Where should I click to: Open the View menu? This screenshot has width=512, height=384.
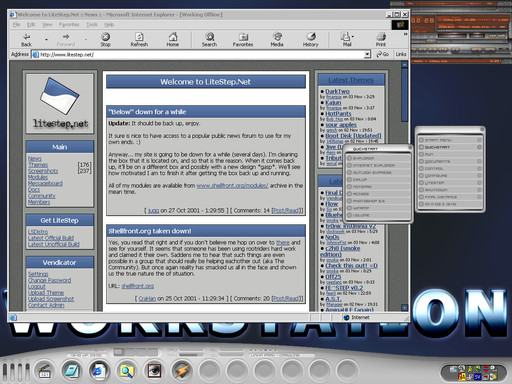(x=47, y=25)
